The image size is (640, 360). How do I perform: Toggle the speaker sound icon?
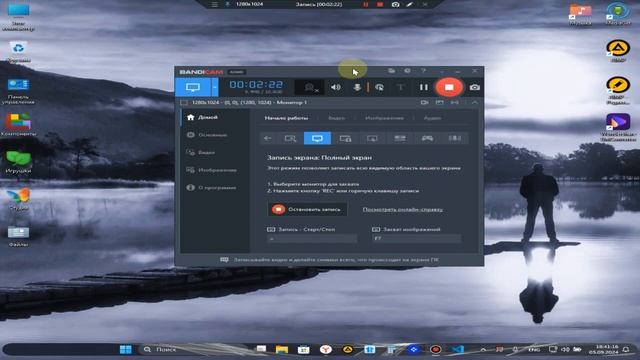[x=336, y=87]
